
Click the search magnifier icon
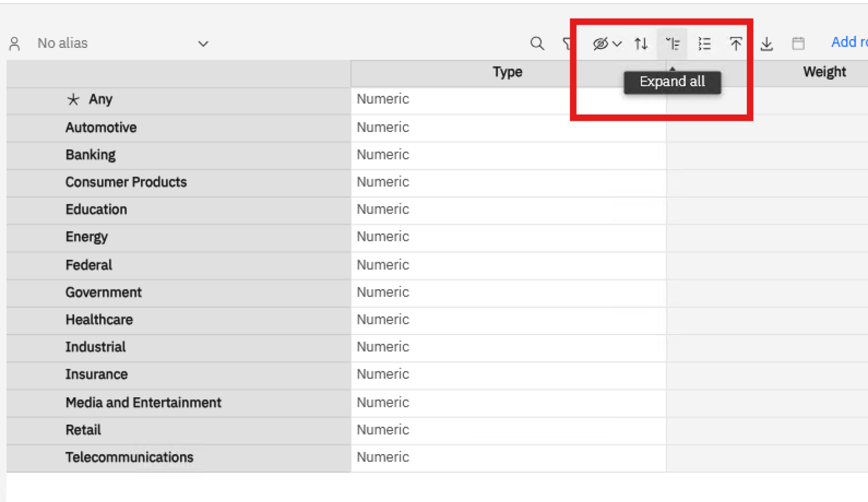tap(537, 44)
